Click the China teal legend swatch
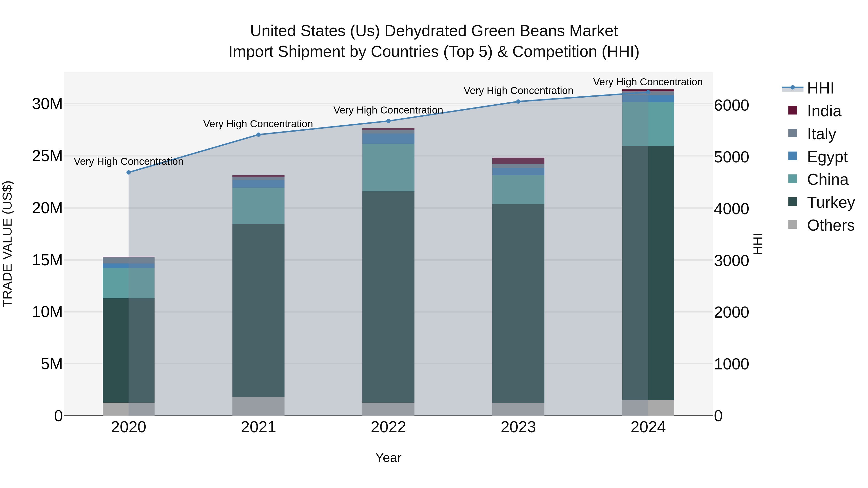This screenshot has width=868, height=488. coord(793,179)
